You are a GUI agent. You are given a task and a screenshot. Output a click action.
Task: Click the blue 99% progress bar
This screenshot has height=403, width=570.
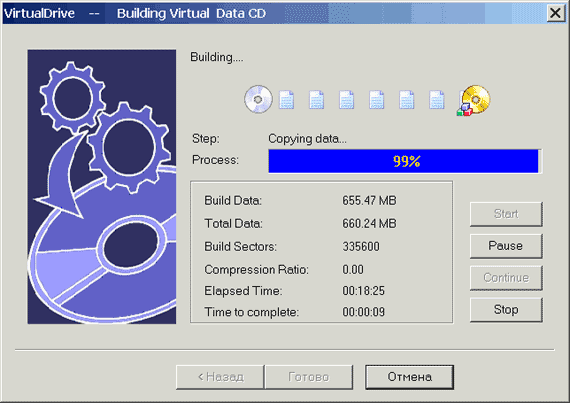pyautogui.click(x=405, y=161)
